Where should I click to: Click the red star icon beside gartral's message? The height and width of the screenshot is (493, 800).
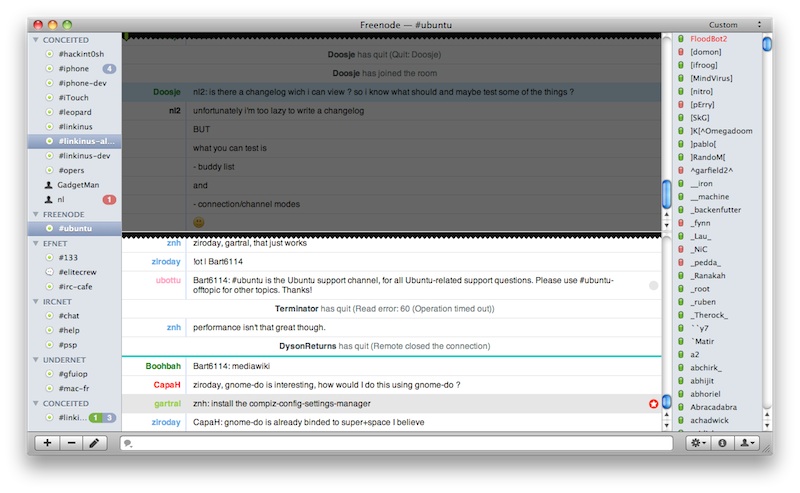click(654, 404)
